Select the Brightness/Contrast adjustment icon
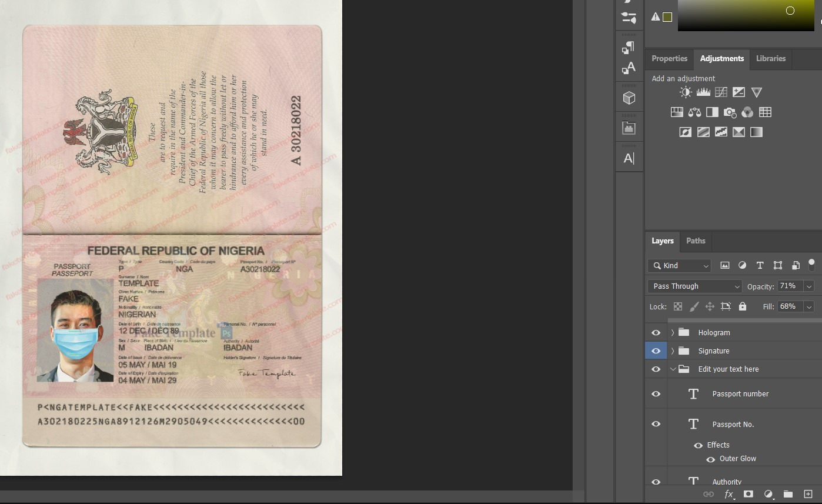This screenshot has height=504, width=822. coord(685,92)
